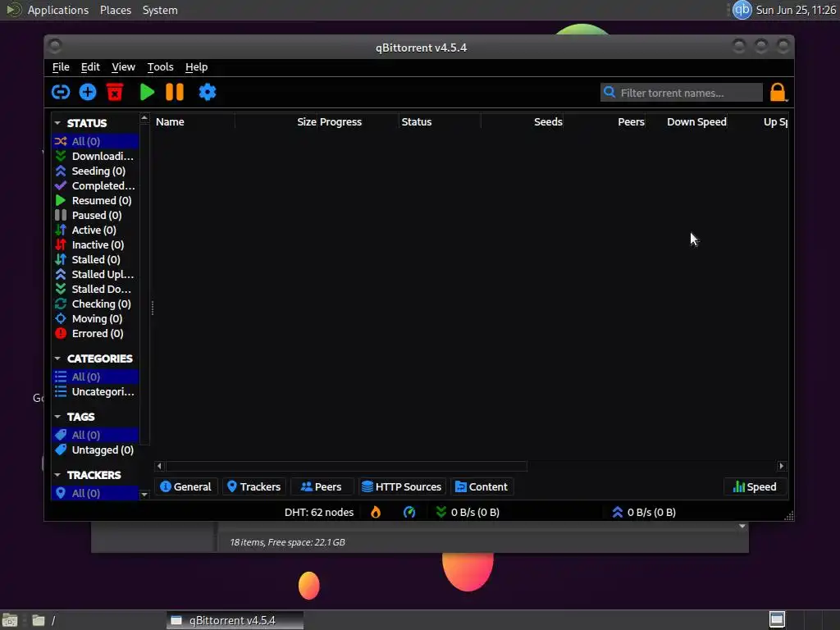
Task: Open the View menu
Action: [x=123, y=67]
